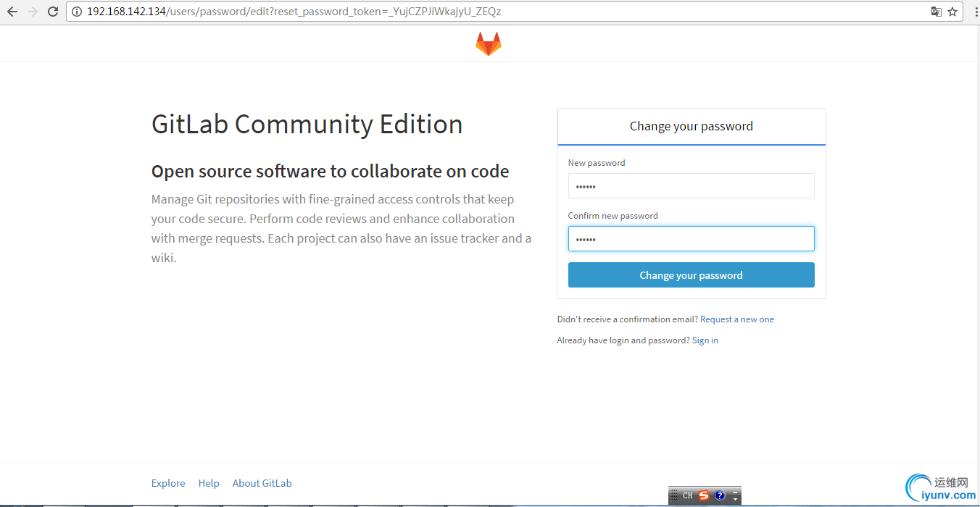Click the language bar help icon
The width and height of the screenshot is (980, 507).
tap(720, 496)
